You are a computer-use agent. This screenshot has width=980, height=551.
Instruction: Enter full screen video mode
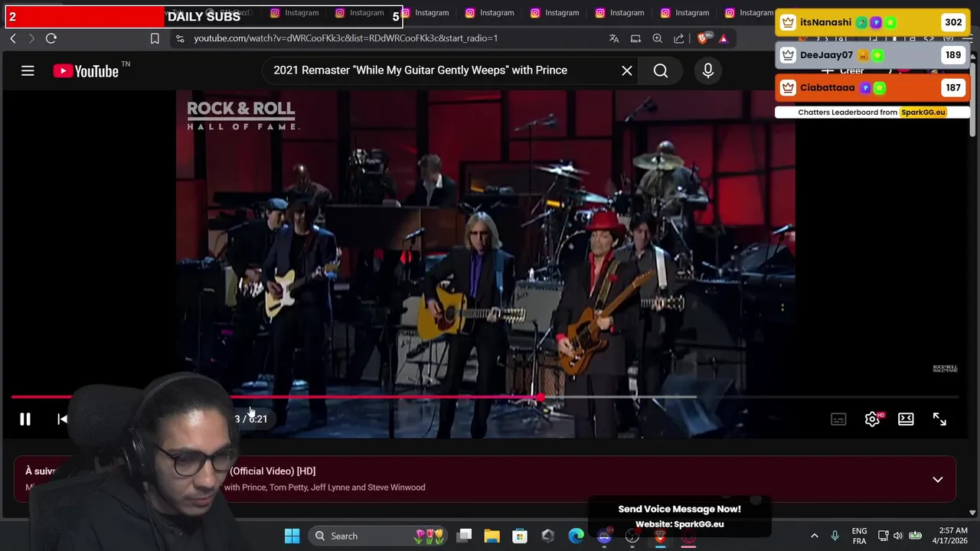click(939, 419)
